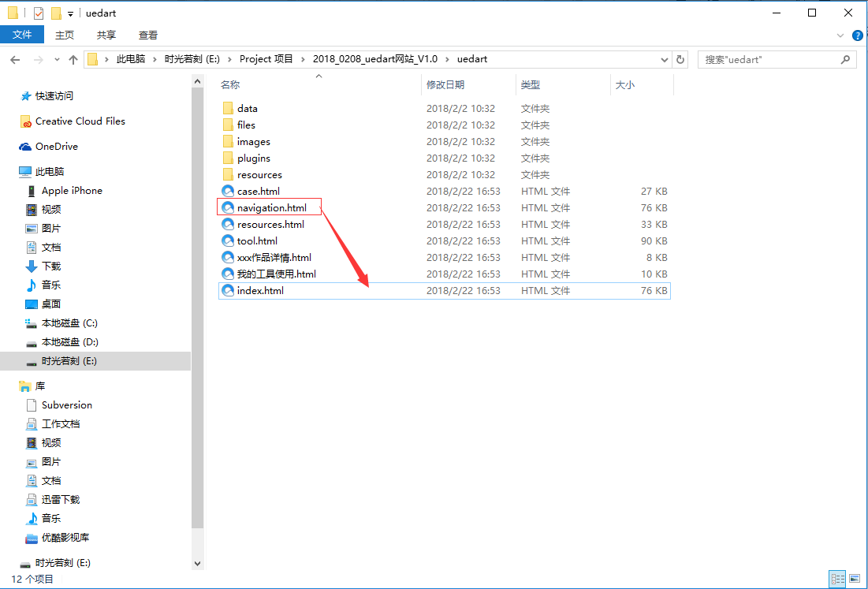The height and width of the screenshot is (589, 868).
Task: Expand the ribbon with chevron arrow
Action: pyautogui.click(x=840, y=35)
